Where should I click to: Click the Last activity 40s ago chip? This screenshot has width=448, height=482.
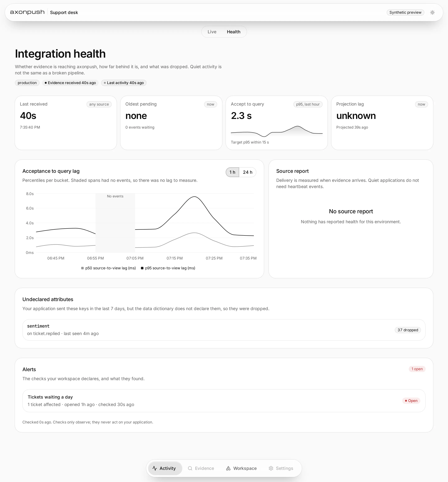[124, 83]
